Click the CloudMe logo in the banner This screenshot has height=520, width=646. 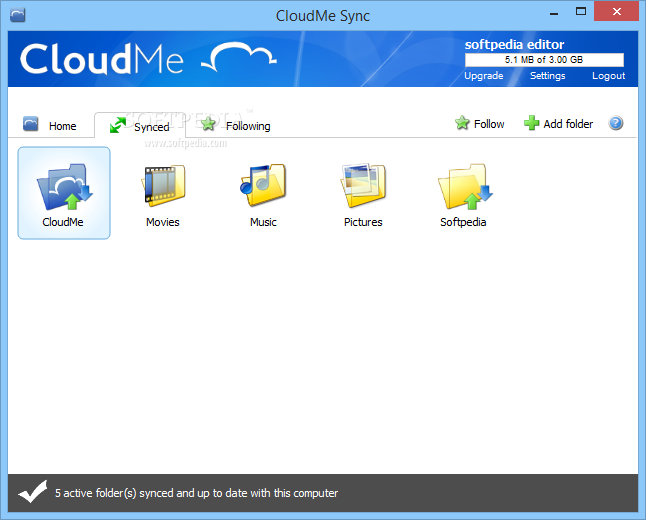tap(148, 59)
